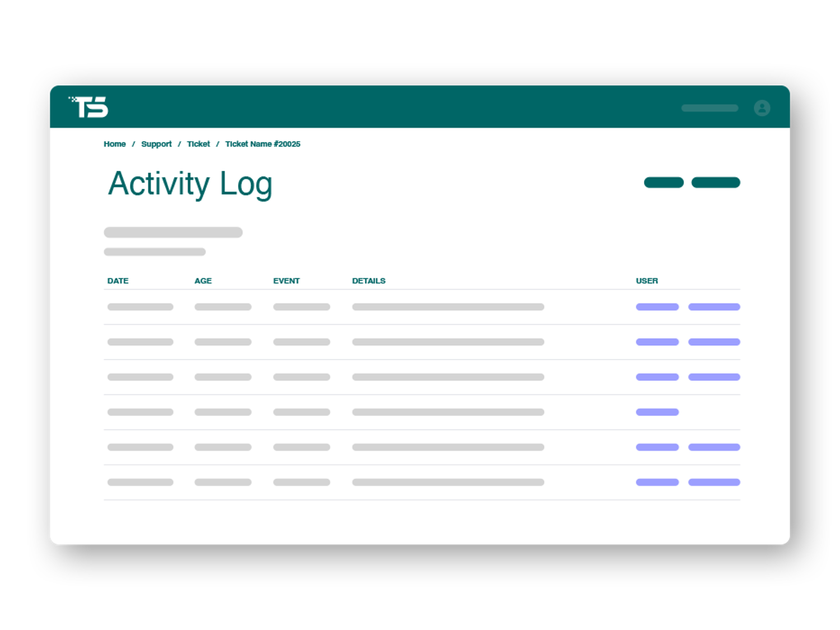Viewport: 840px width, 630px height.
Task: Open the Ticket breadcrumb link
Action: point(198,144)
